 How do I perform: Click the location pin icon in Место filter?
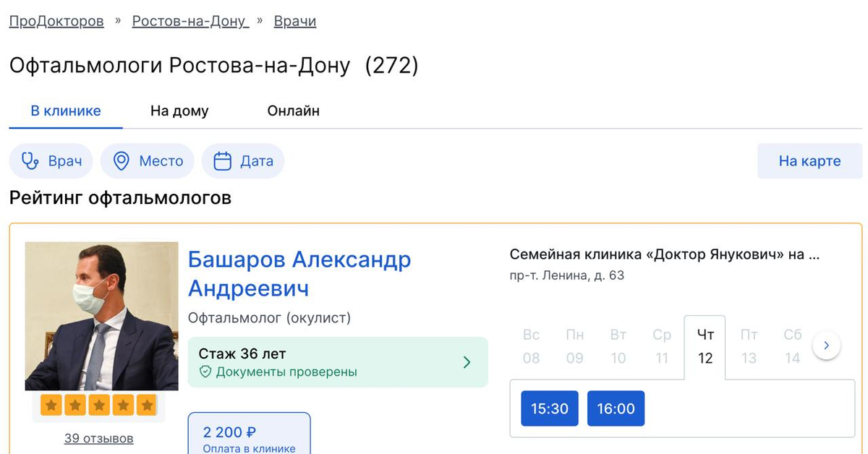122,160
